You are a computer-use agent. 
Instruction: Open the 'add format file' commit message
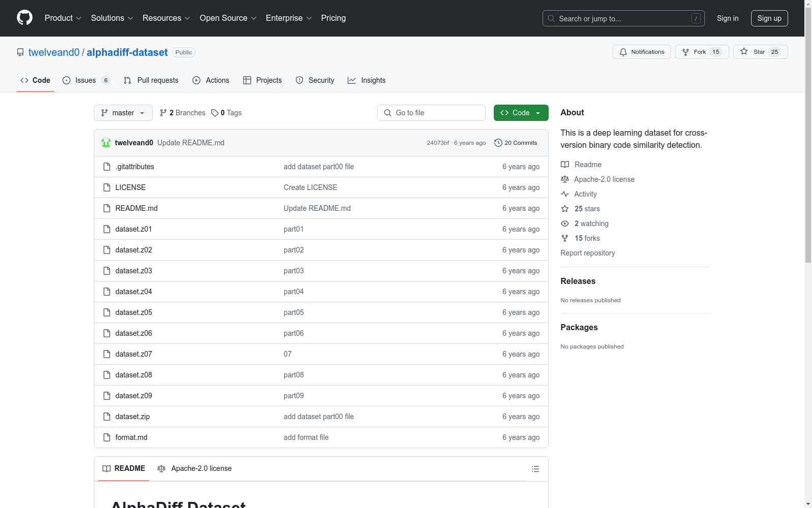pyautogui.click(x=306, y=437)
